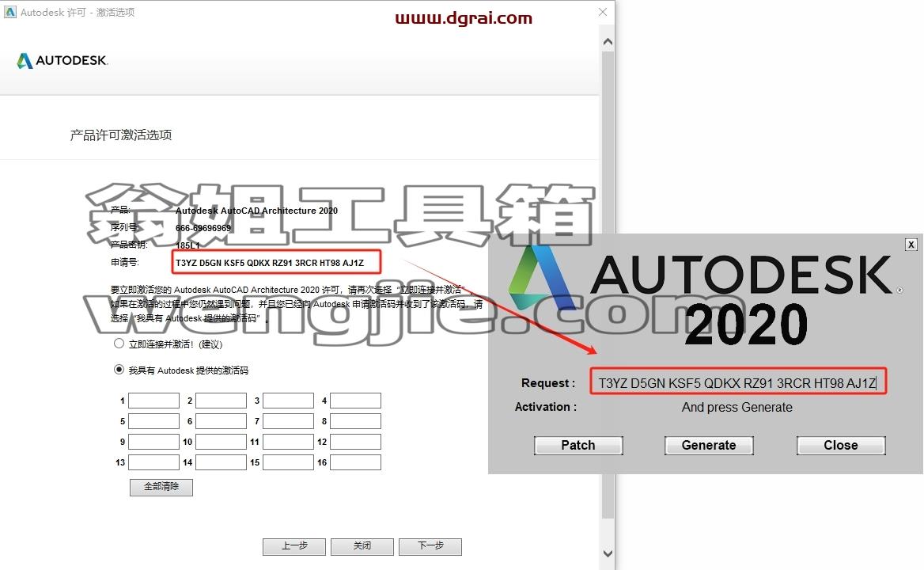Click product name Autodesk AutoCAD Architecture 2020
The image size is (924, 570).
pyautogui.click(x=256, y=211)
